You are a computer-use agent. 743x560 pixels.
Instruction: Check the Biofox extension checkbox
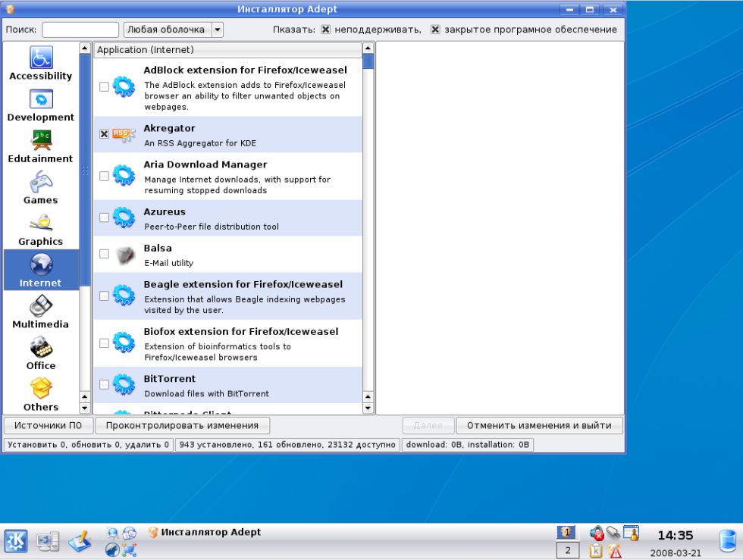[x=105, y=343]
